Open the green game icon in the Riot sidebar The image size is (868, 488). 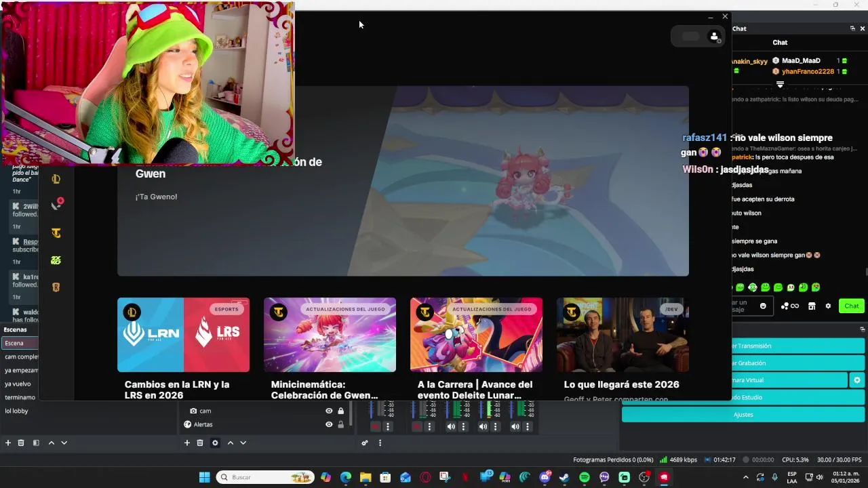56,260
